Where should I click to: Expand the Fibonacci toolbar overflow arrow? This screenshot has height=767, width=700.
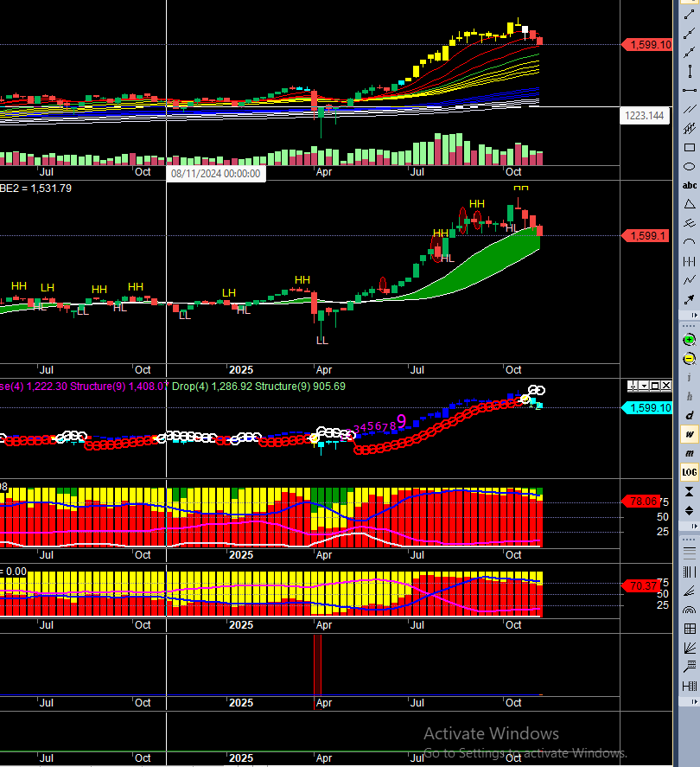[694, 701]
